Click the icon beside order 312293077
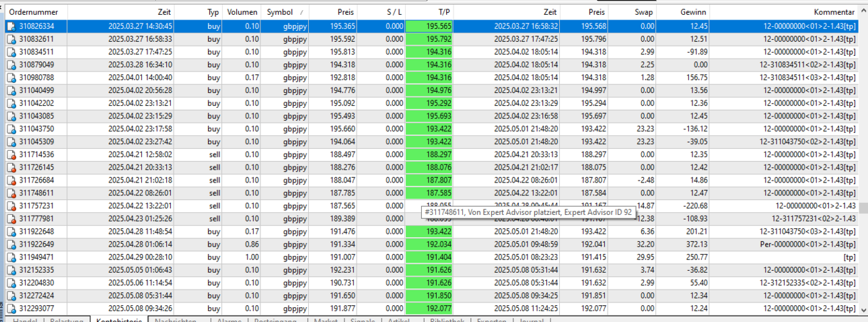The image size is (868, 322). point(11,308)
